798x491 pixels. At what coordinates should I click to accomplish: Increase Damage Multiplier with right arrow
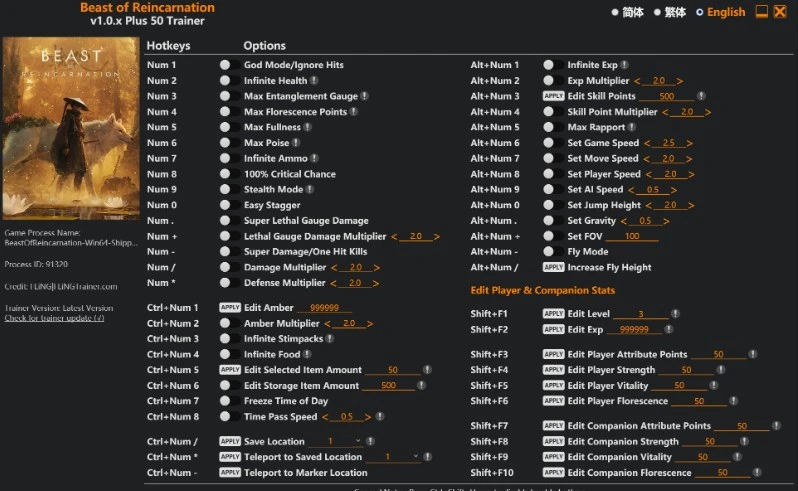point(377,268)
